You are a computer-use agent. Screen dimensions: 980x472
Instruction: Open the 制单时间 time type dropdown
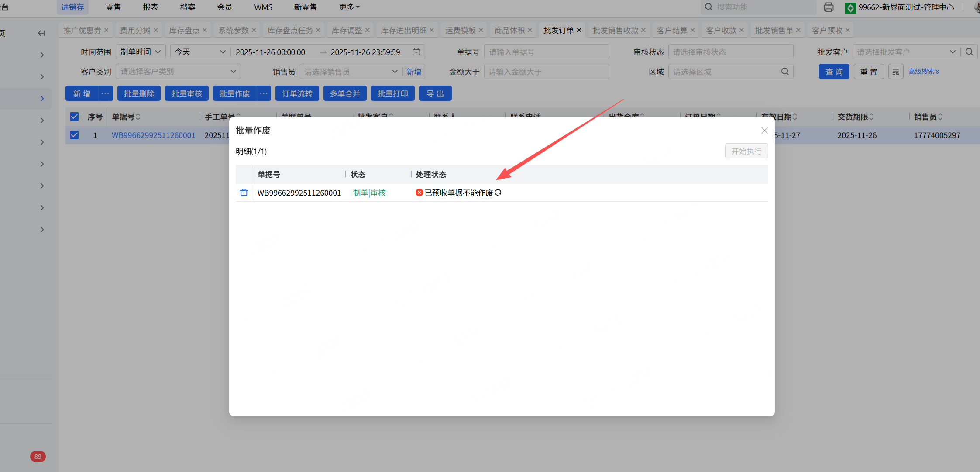coord(141,52)
